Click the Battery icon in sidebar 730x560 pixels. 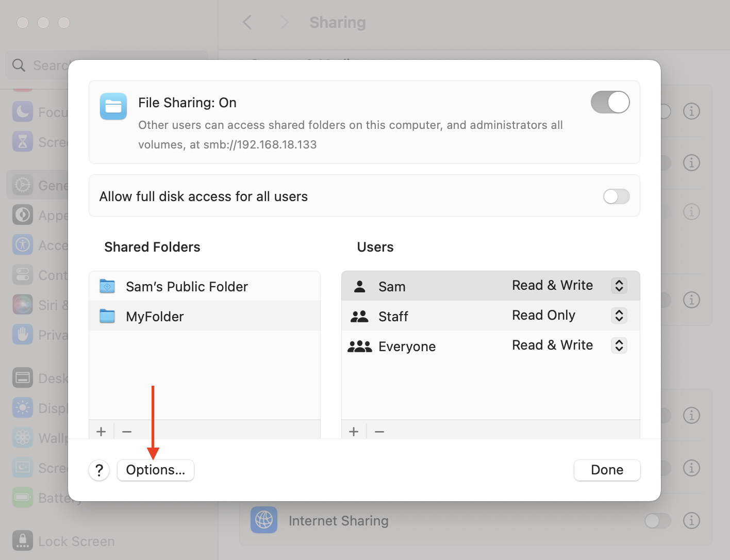point(23,498)
